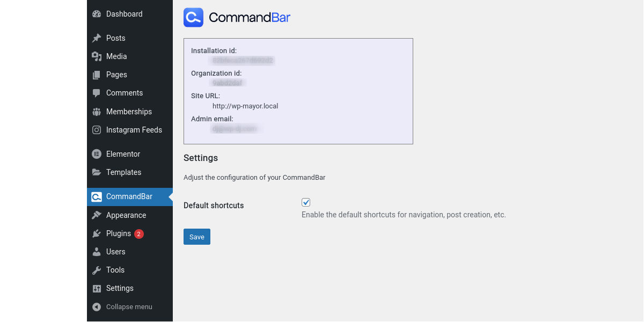Click the blurred Admin email value
Screen dimensions: 644x322
point(235,129)
